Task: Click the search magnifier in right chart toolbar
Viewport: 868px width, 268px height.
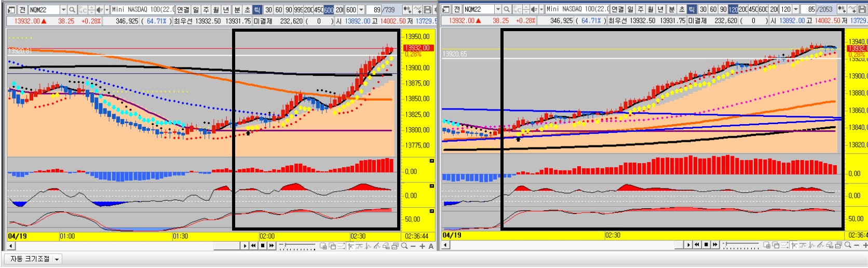Action: pos(507,10)
